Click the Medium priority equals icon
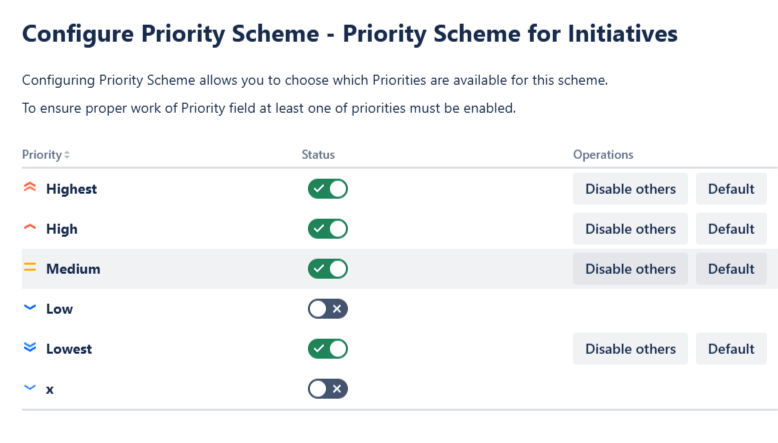The height and width of the screenshot is (443, 778). (30, 268)
